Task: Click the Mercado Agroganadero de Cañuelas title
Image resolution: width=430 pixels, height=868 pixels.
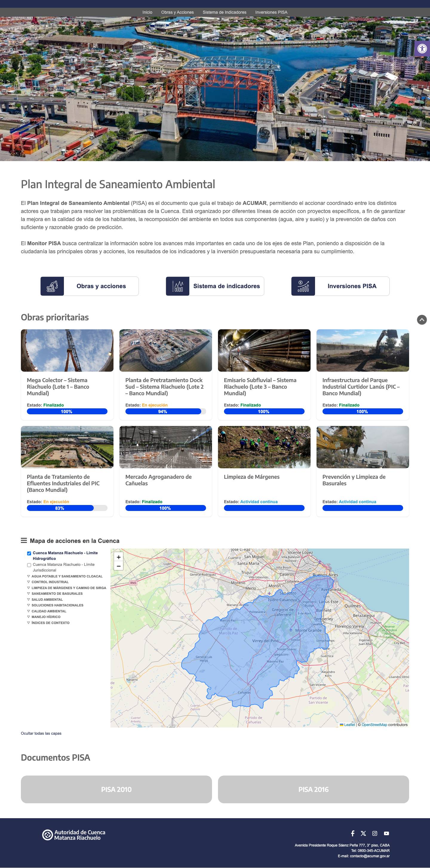Action: (159, 480)
